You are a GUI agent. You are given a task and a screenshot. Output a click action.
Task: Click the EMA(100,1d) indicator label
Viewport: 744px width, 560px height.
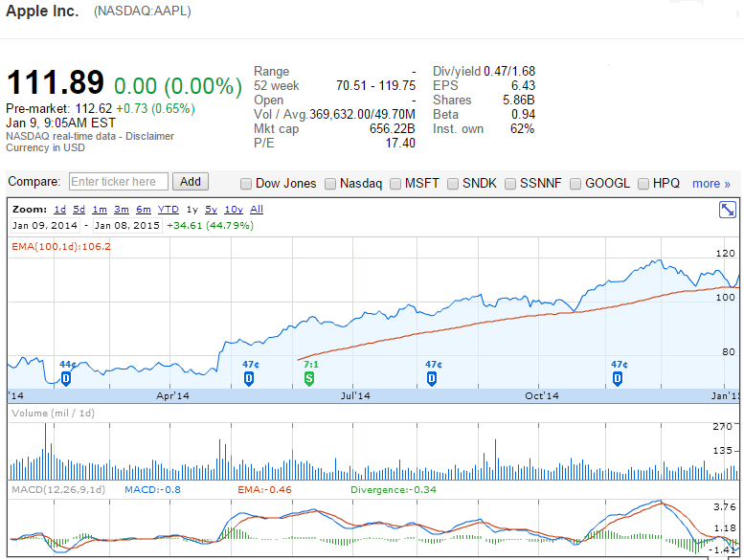[60, 247]
